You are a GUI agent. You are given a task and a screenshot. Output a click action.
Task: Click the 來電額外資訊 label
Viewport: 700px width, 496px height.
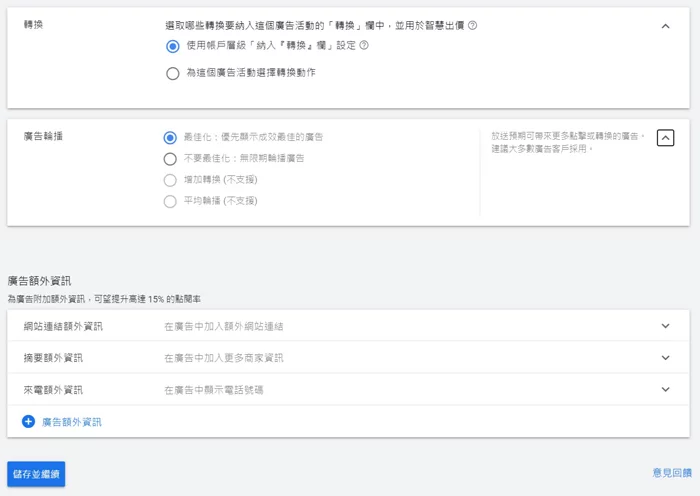53,390
